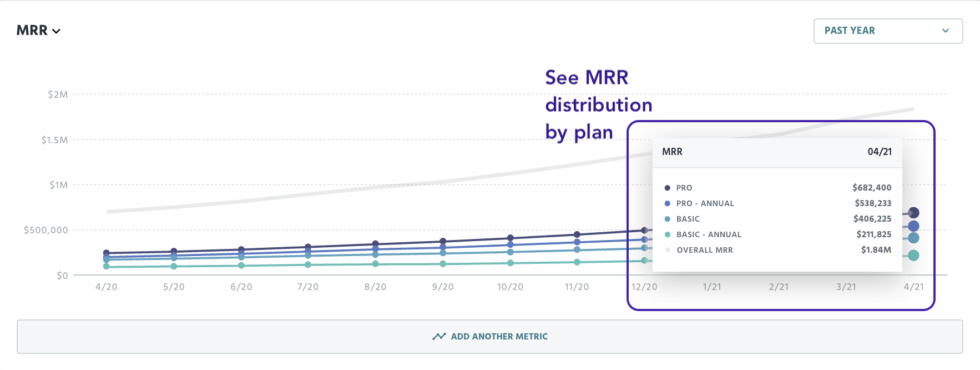
Task: Select the large BASIC point at 4/21
Action: point(913,238)
